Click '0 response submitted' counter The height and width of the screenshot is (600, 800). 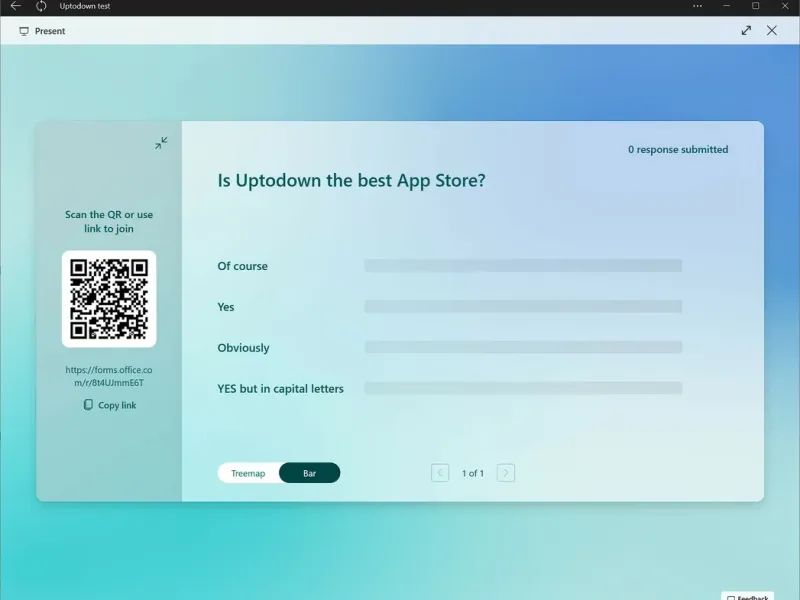[x=678, y=149]
